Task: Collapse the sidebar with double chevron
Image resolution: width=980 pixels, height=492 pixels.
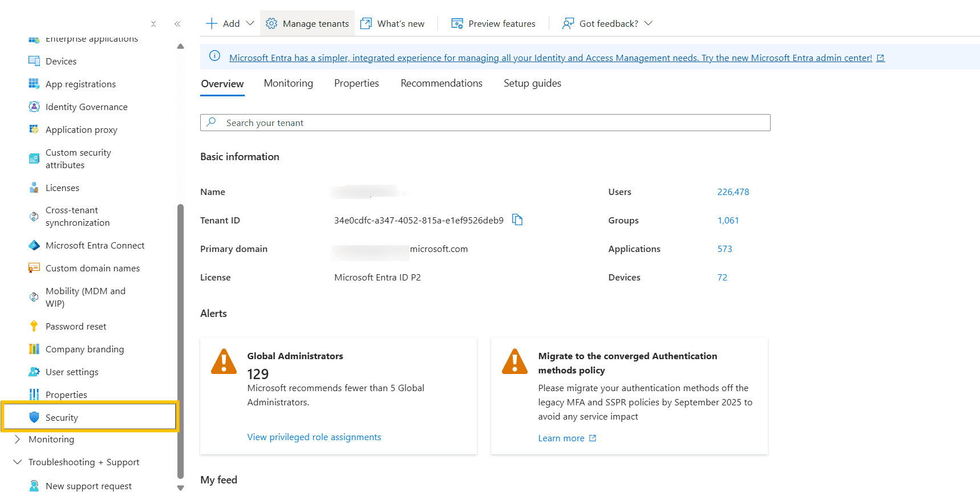Action: coord(177,24)
